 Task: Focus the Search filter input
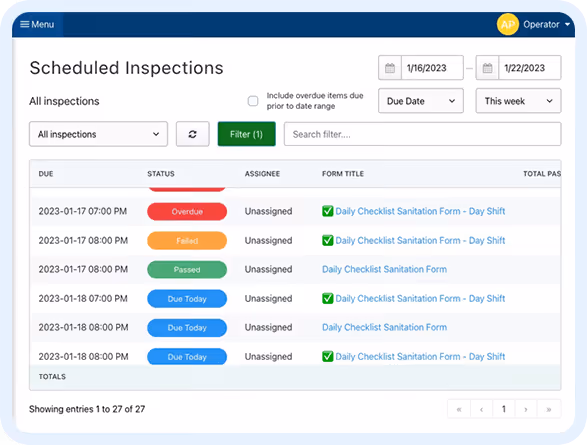[422, 134]
